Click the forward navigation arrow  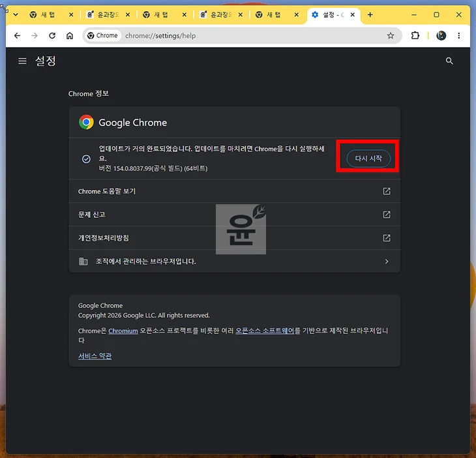(35, 35)
